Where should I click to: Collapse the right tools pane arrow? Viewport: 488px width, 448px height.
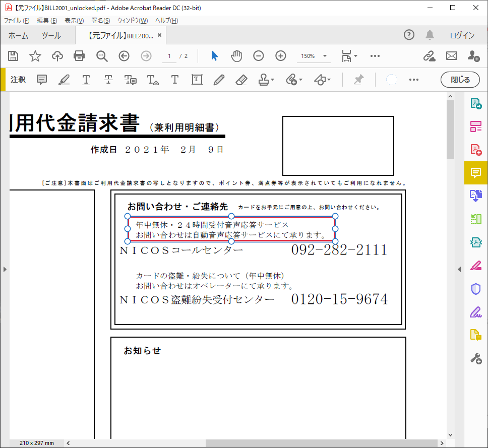click(459, 270)
